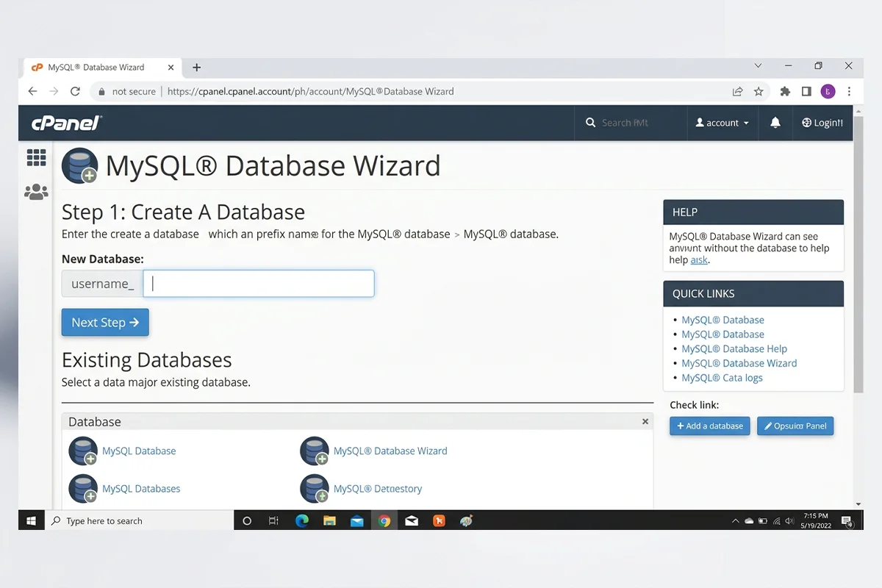Toggle the Chrome side panel icon
This screenshot has height=588, width=882.
tap(806, 91)
